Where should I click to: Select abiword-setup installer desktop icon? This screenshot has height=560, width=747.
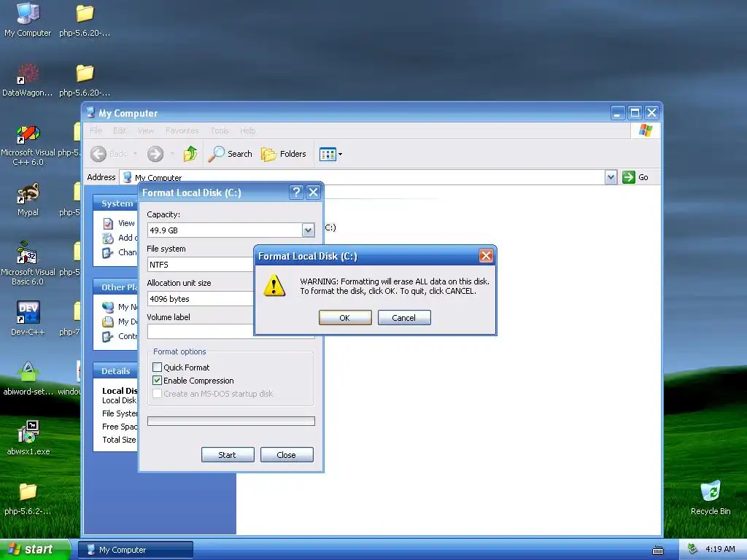pos(28,379)
